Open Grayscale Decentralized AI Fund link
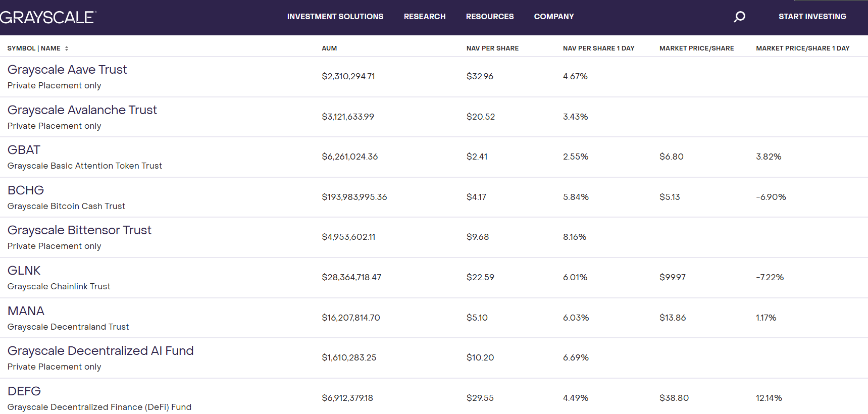 (x=100, y=351)
